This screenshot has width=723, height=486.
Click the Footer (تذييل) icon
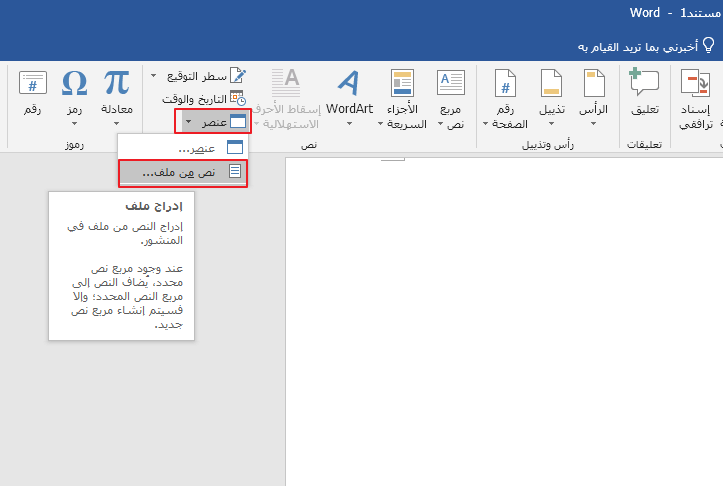coord(552,84)
